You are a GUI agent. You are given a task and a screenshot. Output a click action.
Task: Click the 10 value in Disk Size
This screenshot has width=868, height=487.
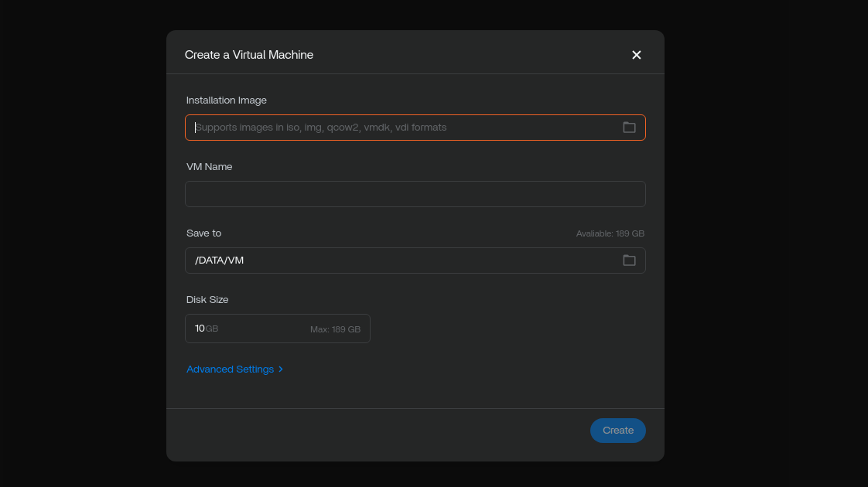click(x=200, y=329)
